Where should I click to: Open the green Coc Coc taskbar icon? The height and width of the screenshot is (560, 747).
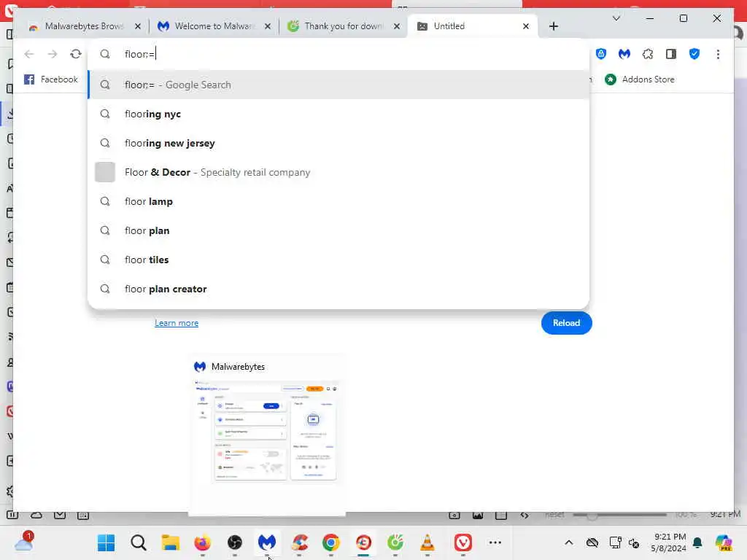coord(395,542)
